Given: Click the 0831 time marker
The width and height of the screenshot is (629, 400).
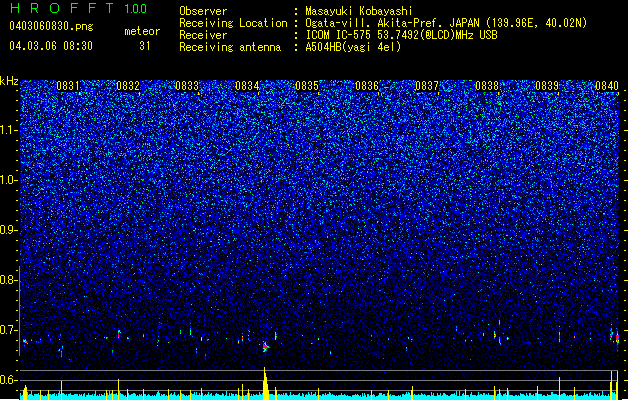Looking at the screenshot, I should (68, 86).
